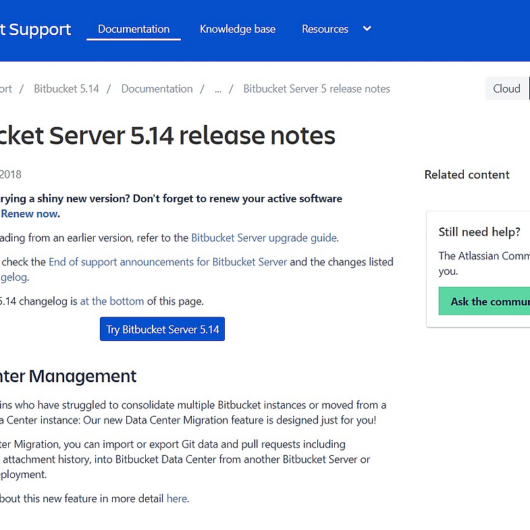Open the Documentation tab in header
The image size is (530, 530).
point(134,29)
